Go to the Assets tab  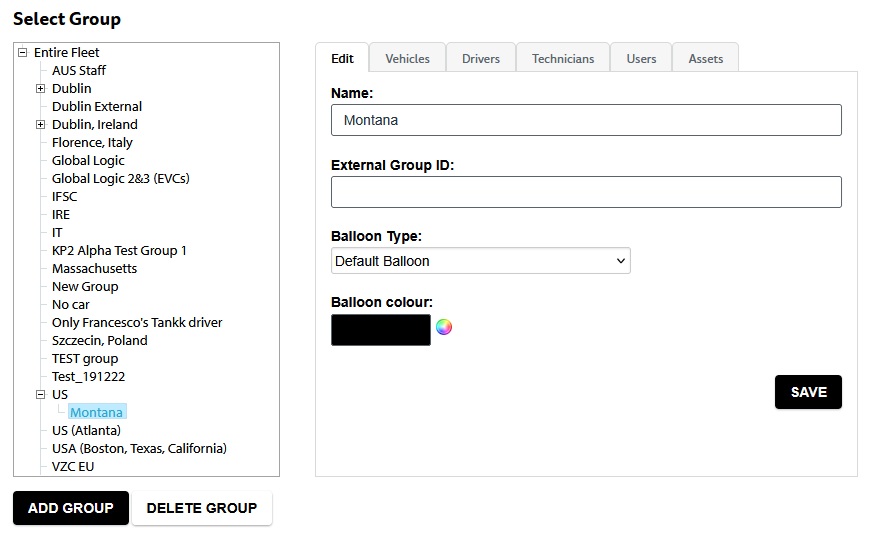tap(705, 59)
